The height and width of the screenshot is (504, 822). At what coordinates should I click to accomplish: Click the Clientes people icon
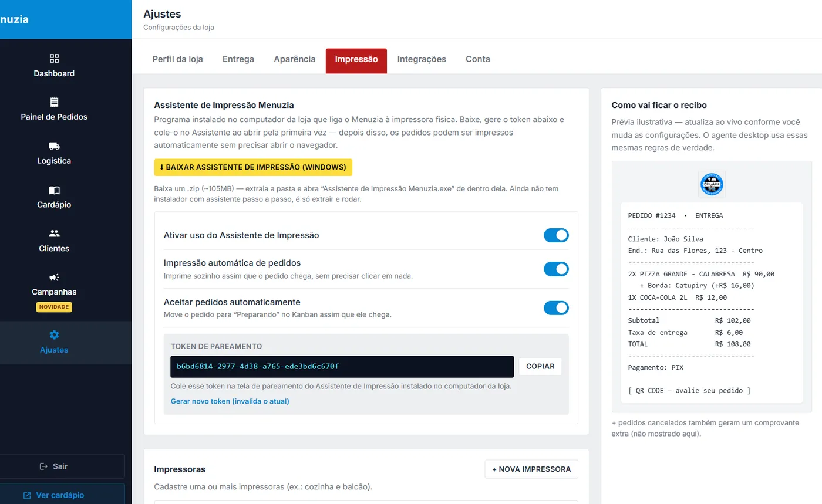54,234
